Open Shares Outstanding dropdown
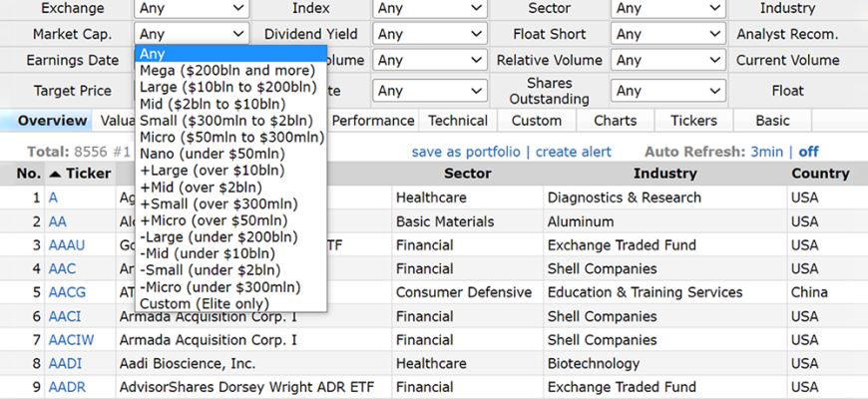This screenshot has height=399, width=868. pos(665,91)
